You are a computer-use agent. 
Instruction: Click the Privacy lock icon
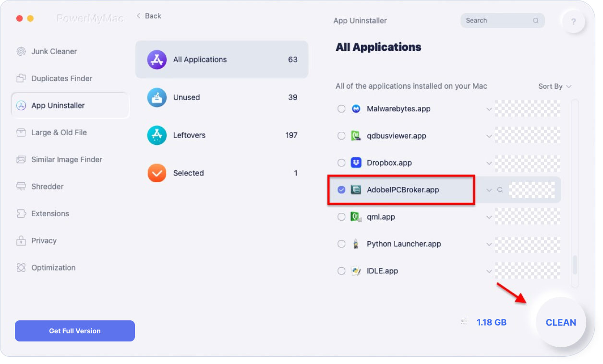[21, 240]
